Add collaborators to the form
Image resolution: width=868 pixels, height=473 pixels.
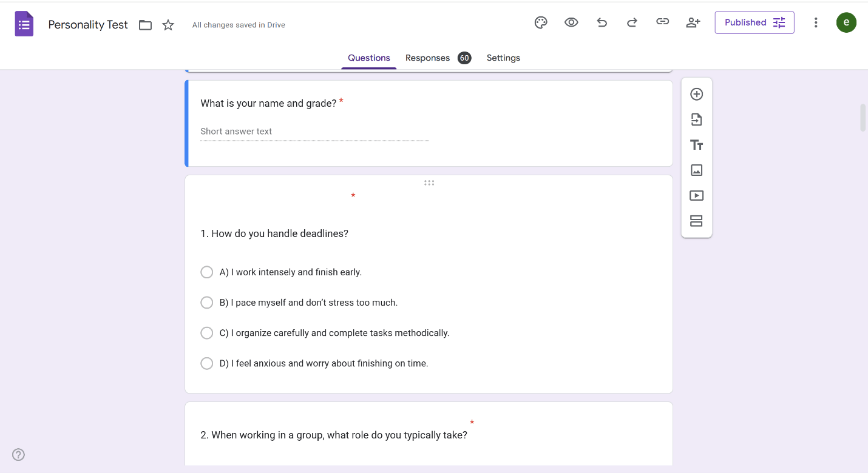click(x=693, y=22)
